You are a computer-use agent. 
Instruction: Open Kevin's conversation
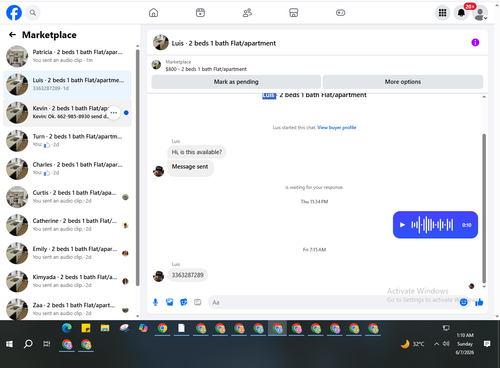(x=67, y=112)
